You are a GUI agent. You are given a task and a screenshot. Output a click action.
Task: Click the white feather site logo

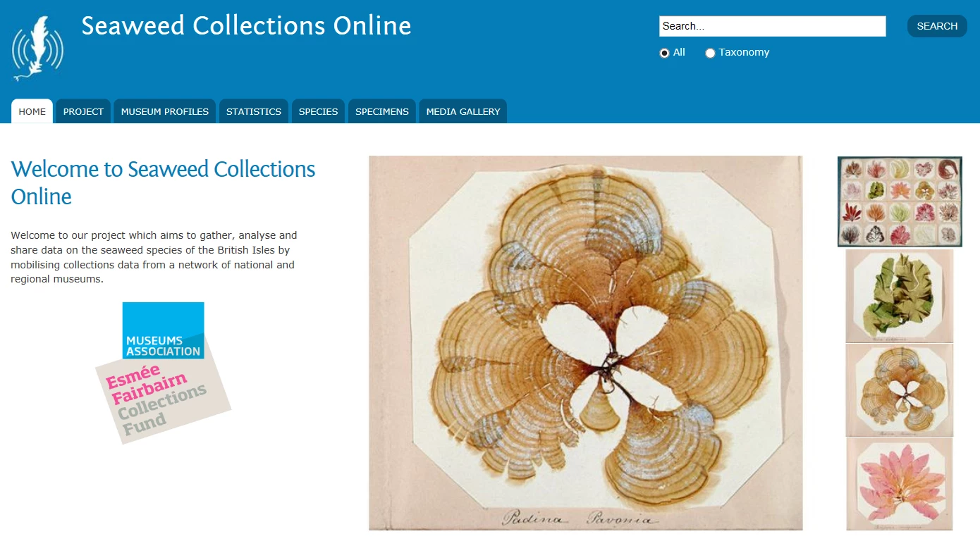click(38, 49)
